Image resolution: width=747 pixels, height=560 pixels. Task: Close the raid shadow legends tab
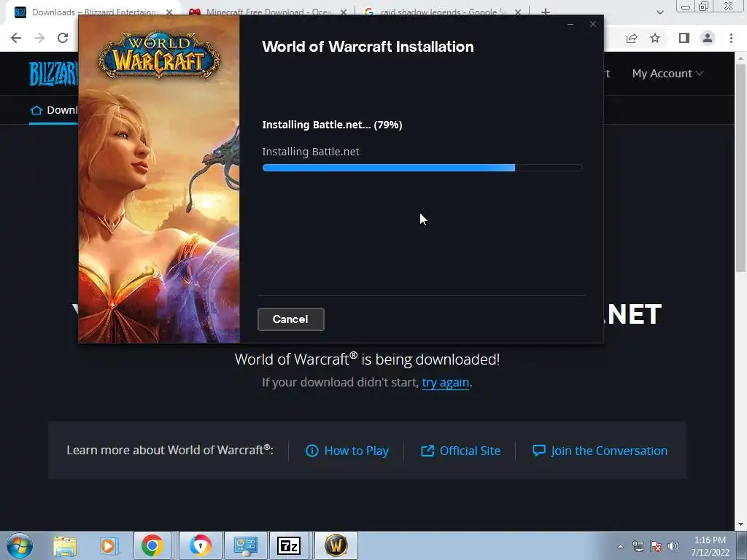coord(518,12)
